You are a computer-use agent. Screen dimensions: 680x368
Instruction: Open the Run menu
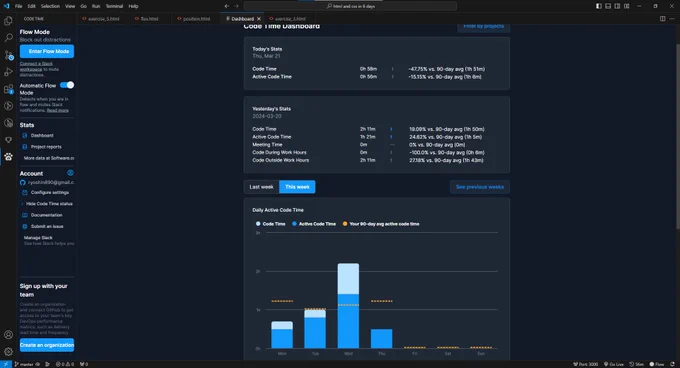click(96, 6)
